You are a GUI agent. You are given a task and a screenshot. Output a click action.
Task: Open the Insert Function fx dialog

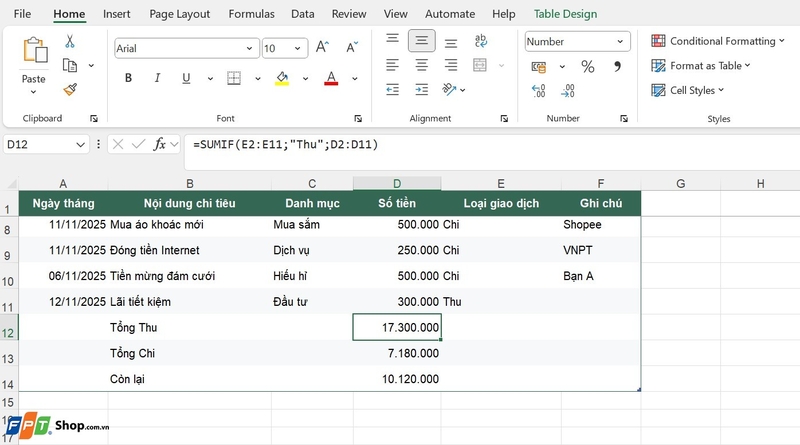160,144
